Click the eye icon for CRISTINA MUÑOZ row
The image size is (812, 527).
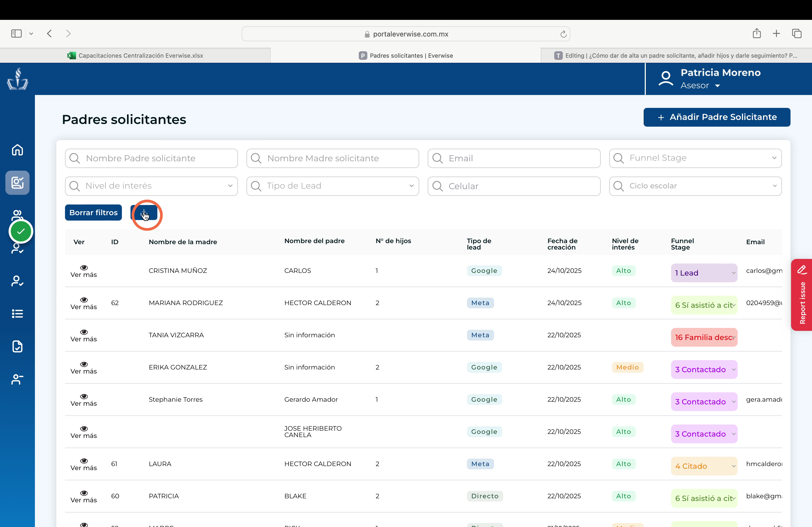click(x=84, y=268)
